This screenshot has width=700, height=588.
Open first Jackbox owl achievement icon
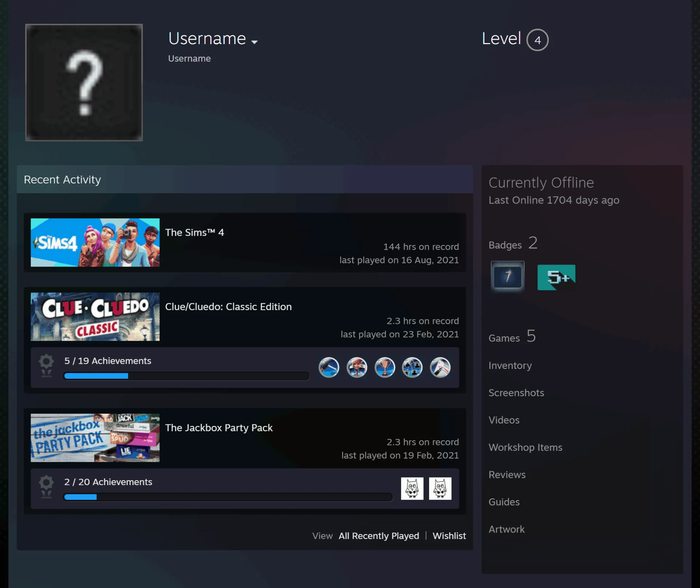click(412, 488)
